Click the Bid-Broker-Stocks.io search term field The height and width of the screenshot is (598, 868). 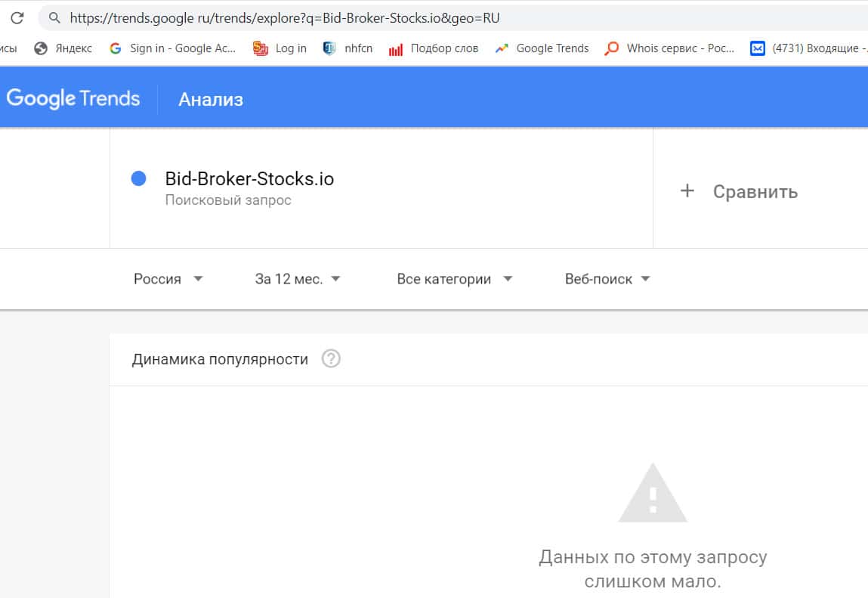point(249,179)
